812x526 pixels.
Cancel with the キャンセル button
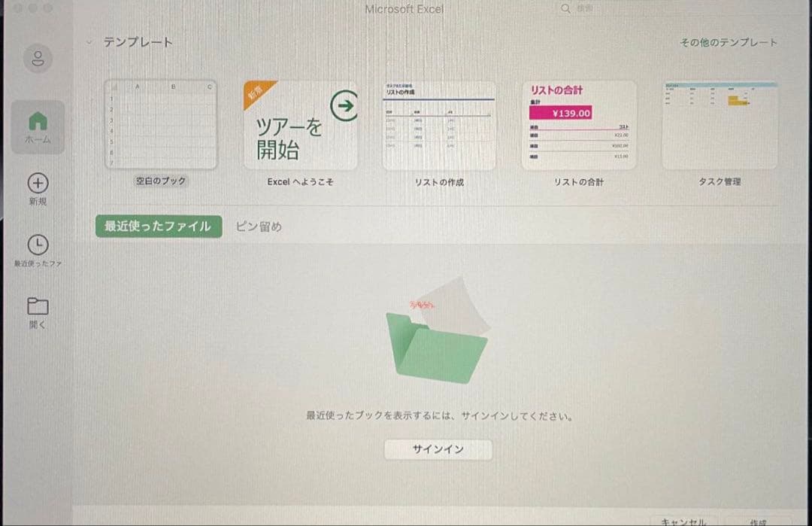[x=685, y=521]
